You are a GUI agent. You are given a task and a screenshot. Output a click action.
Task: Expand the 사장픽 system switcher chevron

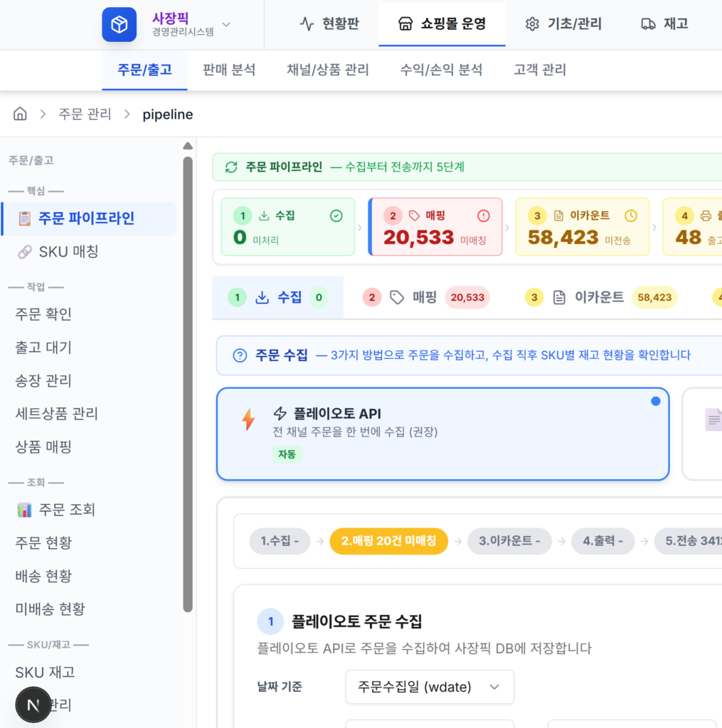coord(226,25)
